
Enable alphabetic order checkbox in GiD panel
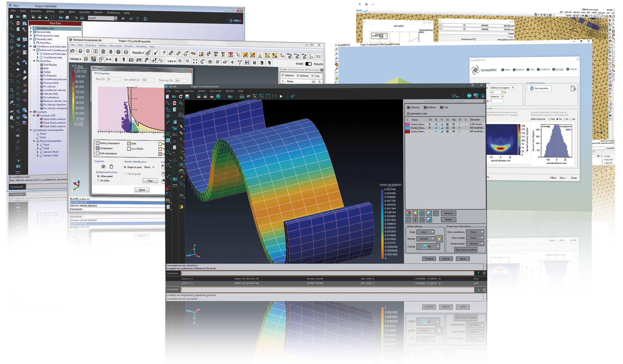click(408, 114)
